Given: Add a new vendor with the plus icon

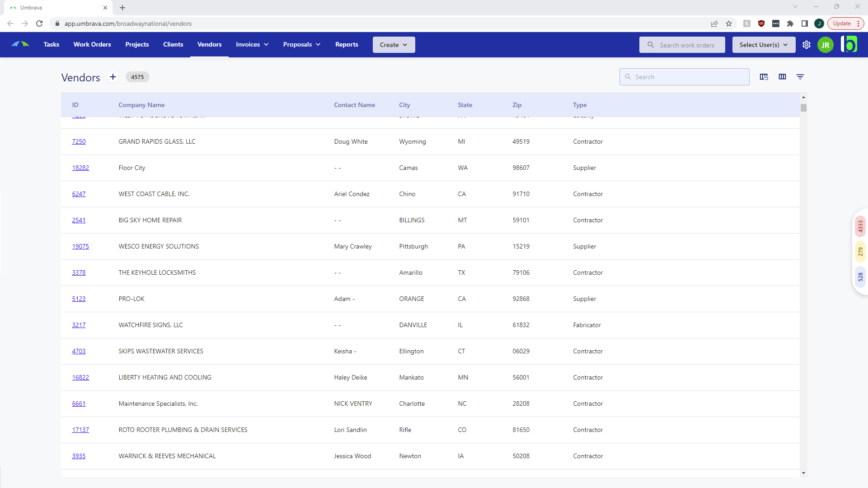Looking at the screenshot, I should [x=113, y=77].
